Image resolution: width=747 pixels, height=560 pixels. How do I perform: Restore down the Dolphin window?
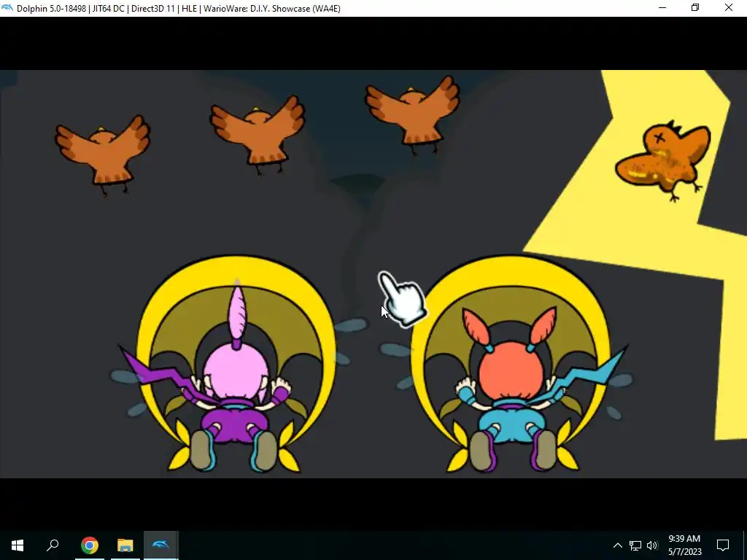pos(695,8)
